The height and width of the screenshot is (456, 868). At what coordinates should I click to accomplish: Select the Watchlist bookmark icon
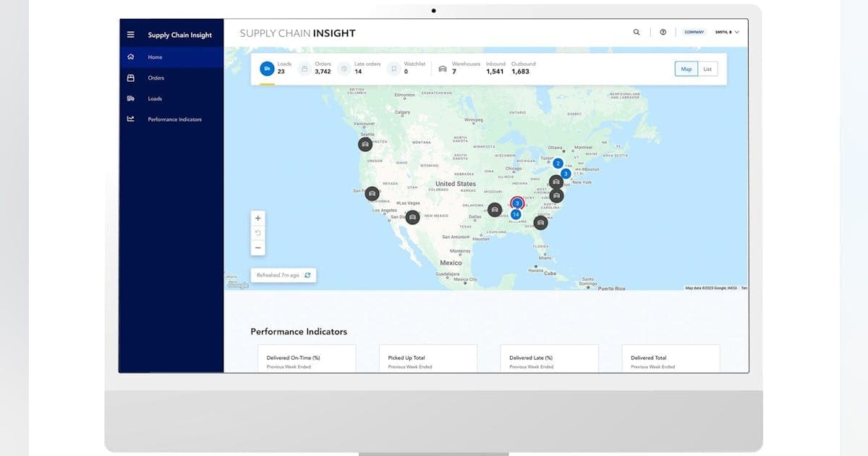[x=393, y=68]
